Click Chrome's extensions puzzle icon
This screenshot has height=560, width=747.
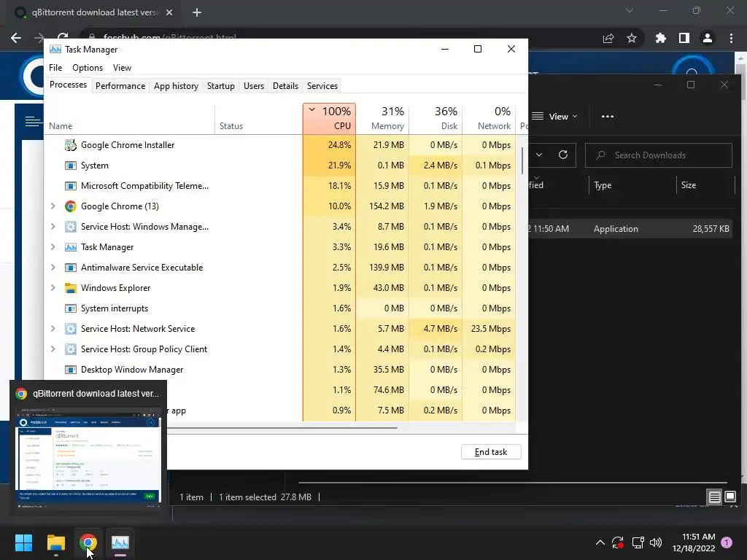[x=660, y=38]
